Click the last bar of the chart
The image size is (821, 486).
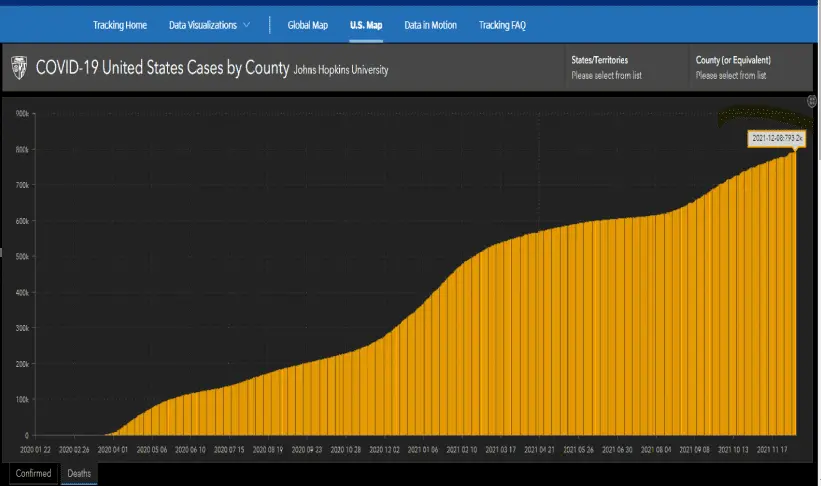pos(795,300)
